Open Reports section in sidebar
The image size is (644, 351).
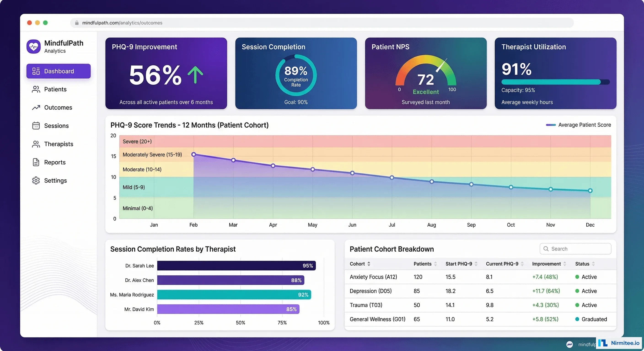tap(59, 162)
